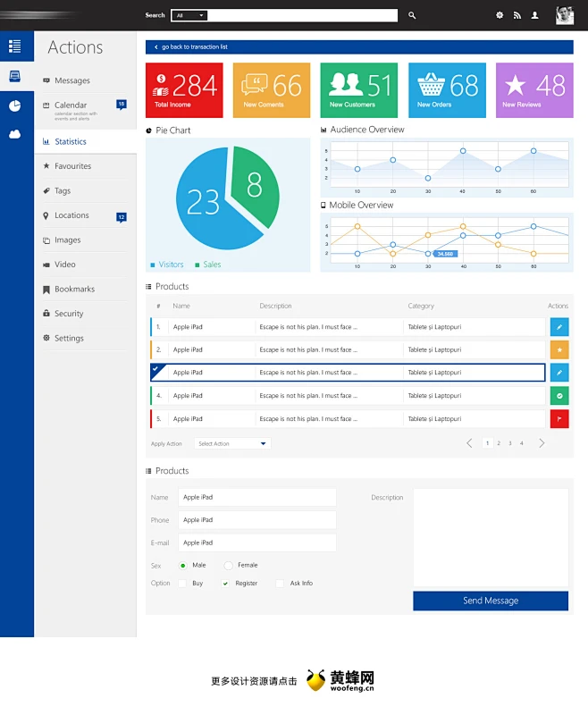Select the Female radio button
Image resolution: width=588 pixels, height=715 pixels.
click(229, 566)
